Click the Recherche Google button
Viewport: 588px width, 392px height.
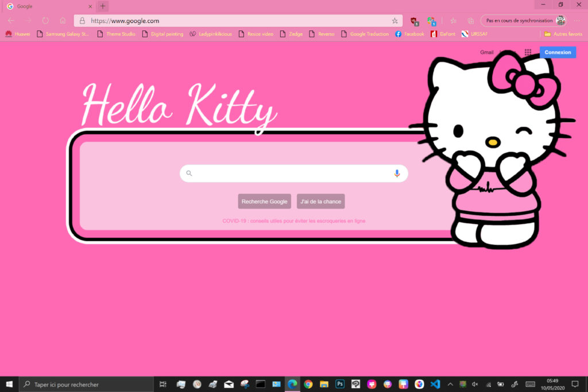point(264,201)
